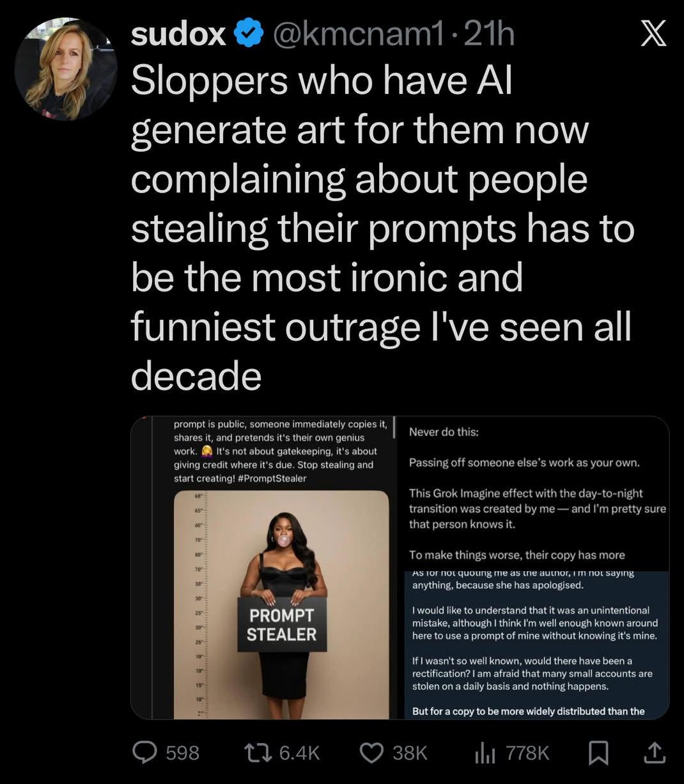Image resolution: width=684 pixels, height=784 pixels.
Task: Click the 6.4K reposts count
Action: 299,753
